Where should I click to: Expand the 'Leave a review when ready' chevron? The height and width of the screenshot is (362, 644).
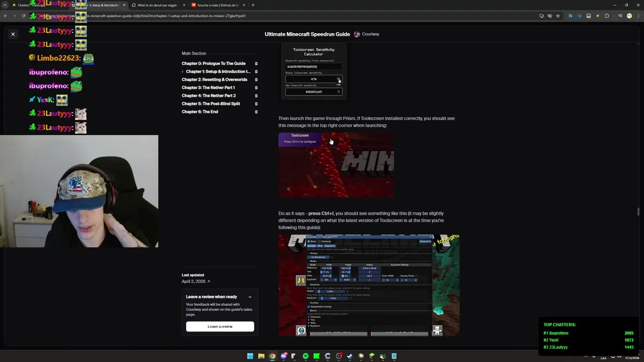(250, 297)
